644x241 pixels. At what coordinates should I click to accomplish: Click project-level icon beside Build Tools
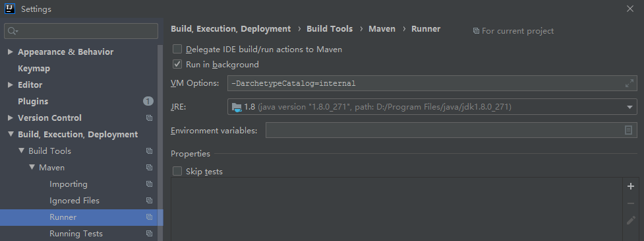149,151
